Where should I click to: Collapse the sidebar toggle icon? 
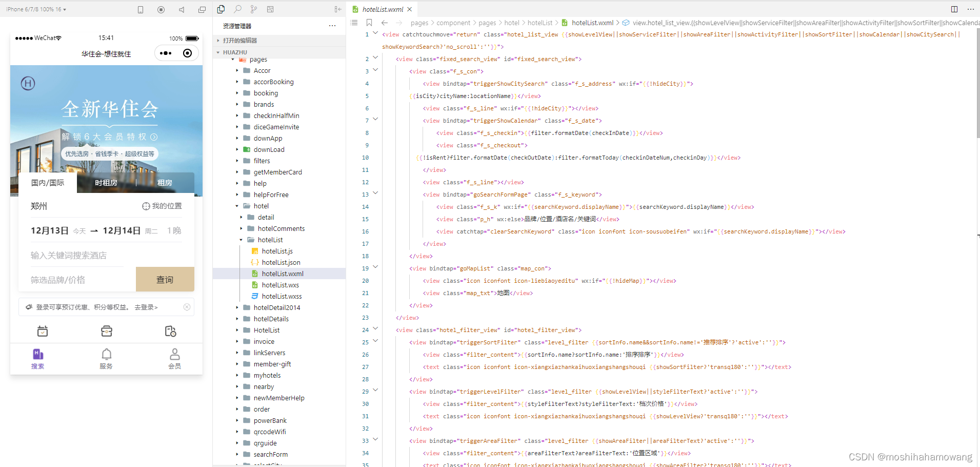click(x=337, y=9)
